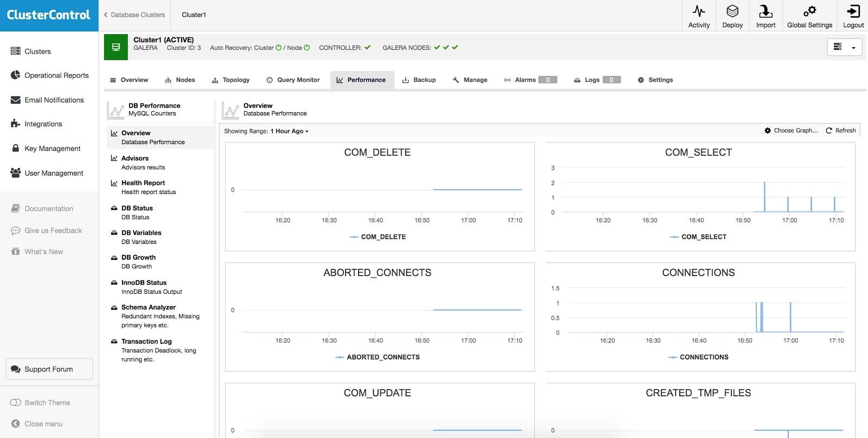868x438 pixels.
Task: Click the green Cluster1 status icon
Action: pos(116,47)
